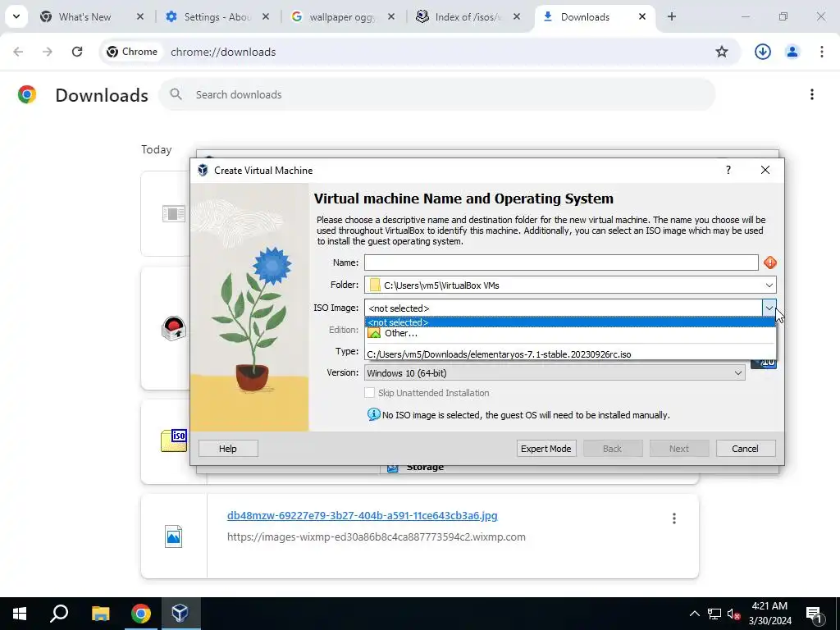The width and height of the screenshot is (840, 630).
Task: Open the ISO Image dropdown arrow
Action: tap(769, 308)
